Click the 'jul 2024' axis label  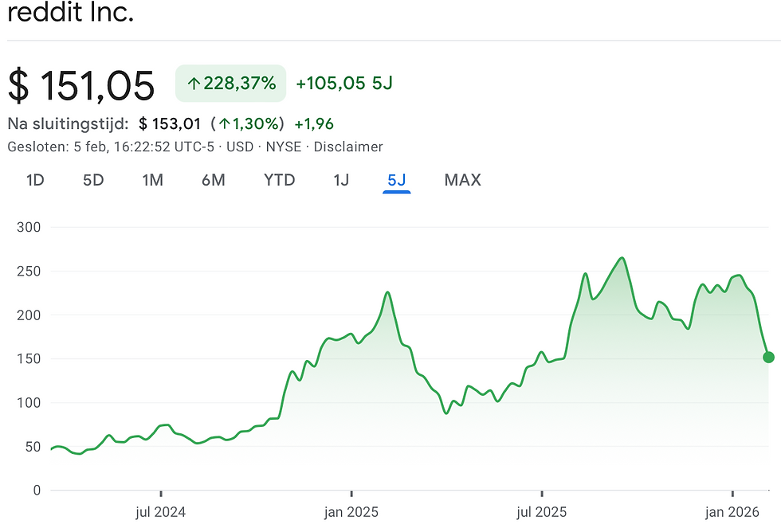point(160,512)
